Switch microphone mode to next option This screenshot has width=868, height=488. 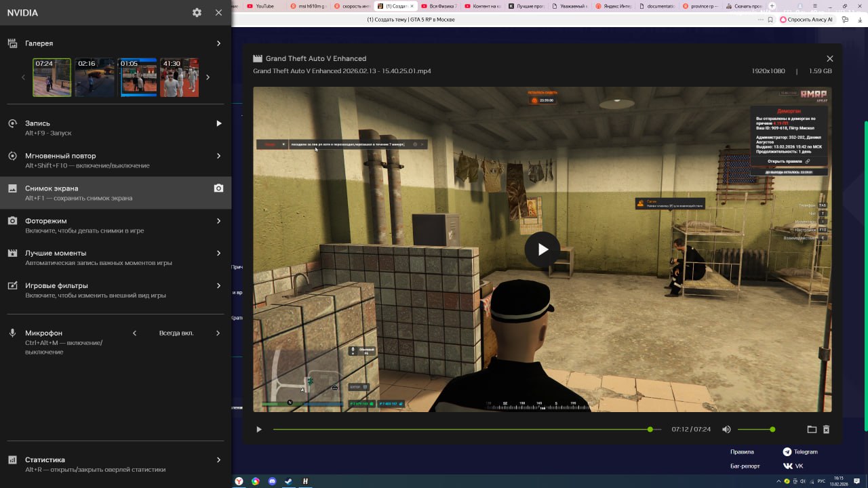tap(218, 333)
